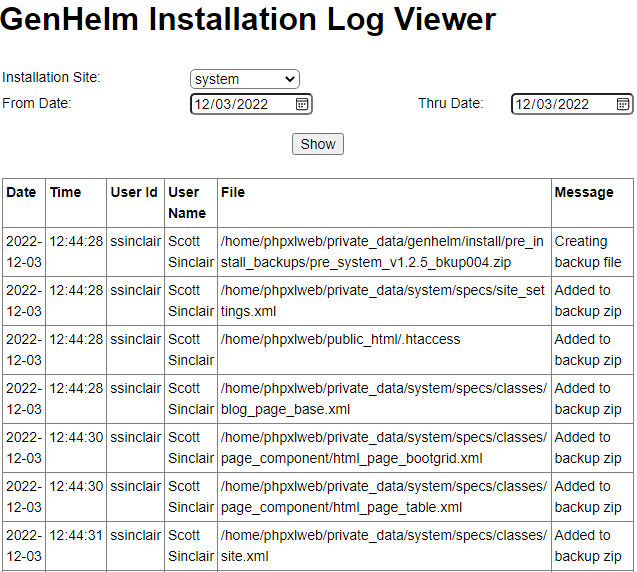This screenshot has height=572, width=637.
Task: Click the blog_page_base.xml file path cell
Action: tap(383, 399)
